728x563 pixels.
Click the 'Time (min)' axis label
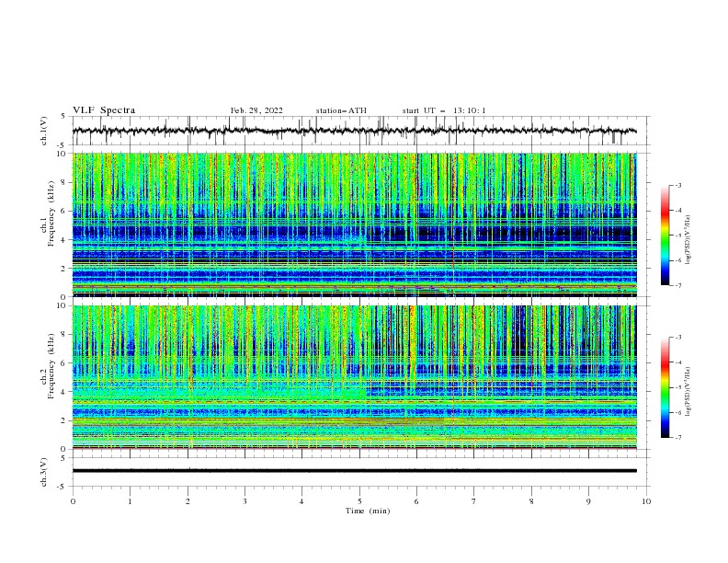[368, 511]
